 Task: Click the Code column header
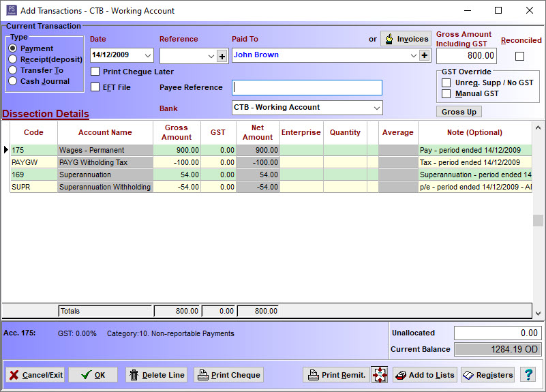coord(33,132)
